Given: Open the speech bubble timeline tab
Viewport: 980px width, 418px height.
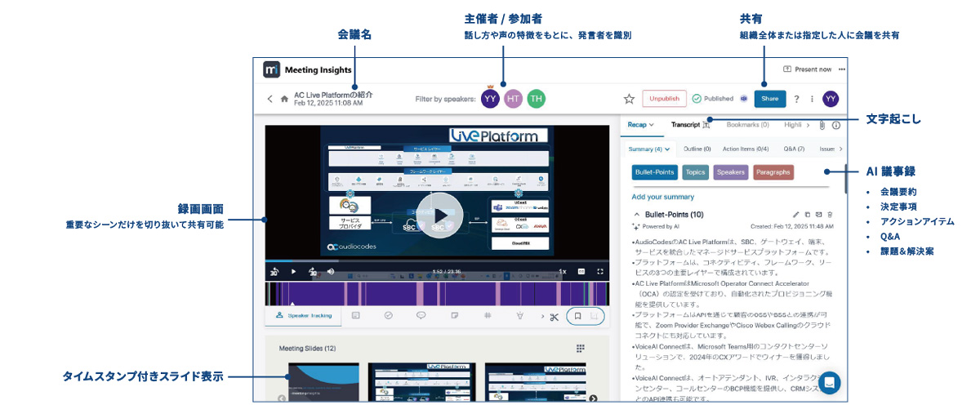Looking at the screenshot, I should pyautogui.click(x=421, y=315).
